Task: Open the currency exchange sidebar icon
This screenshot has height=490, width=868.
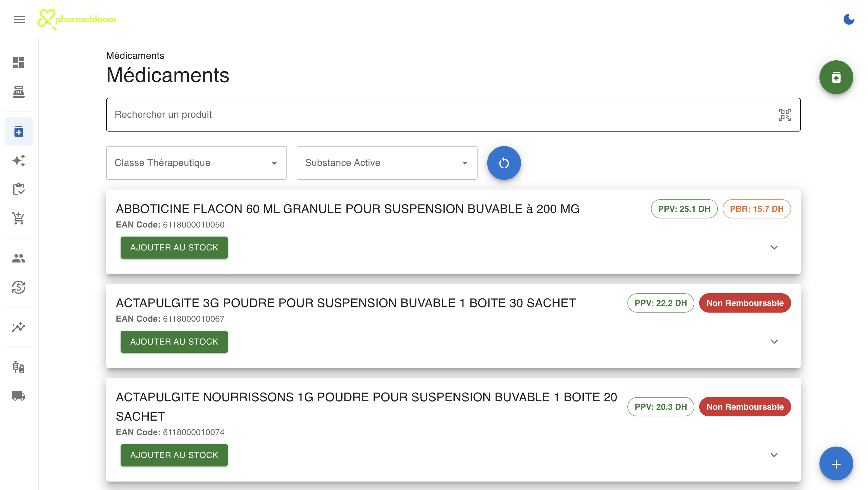Action: click(19, 287)
